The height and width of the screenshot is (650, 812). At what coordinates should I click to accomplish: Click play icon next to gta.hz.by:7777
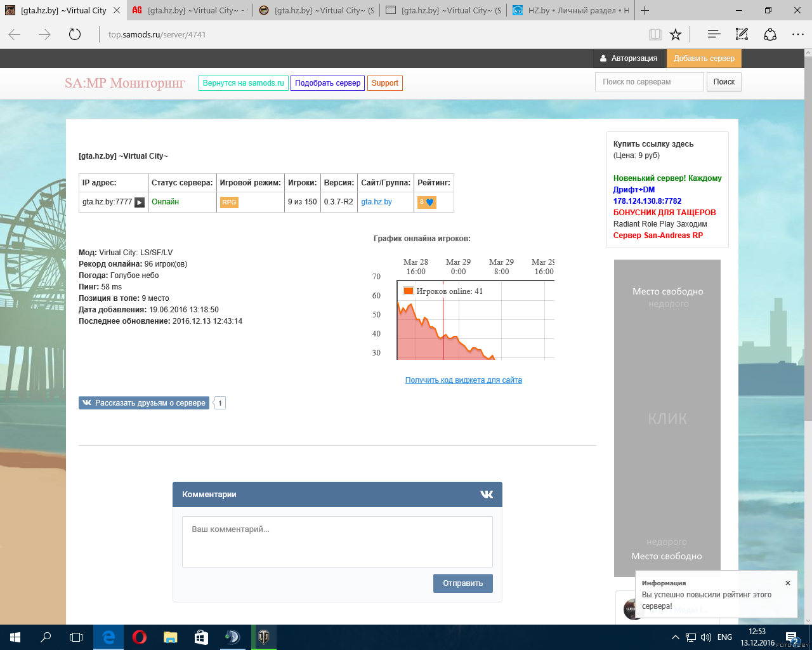(x=140, y=202)
